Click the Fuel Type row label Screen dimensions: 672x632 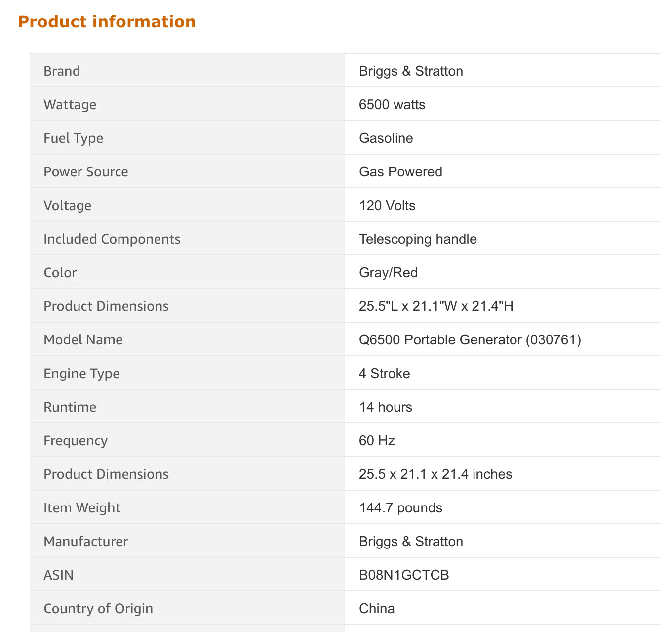[73, 138]
